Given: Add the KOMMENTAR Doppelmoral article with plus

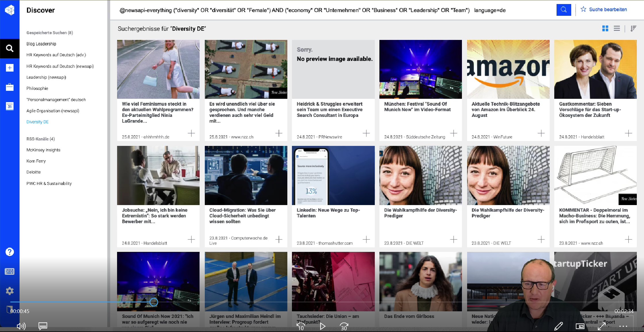Looking at the screenshot, I should (628, 240).
